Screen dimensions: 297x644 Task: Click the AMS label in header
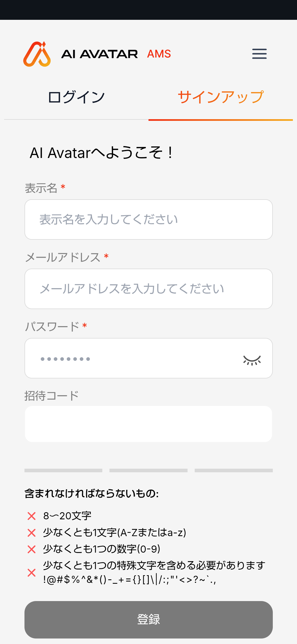[159, 54]
